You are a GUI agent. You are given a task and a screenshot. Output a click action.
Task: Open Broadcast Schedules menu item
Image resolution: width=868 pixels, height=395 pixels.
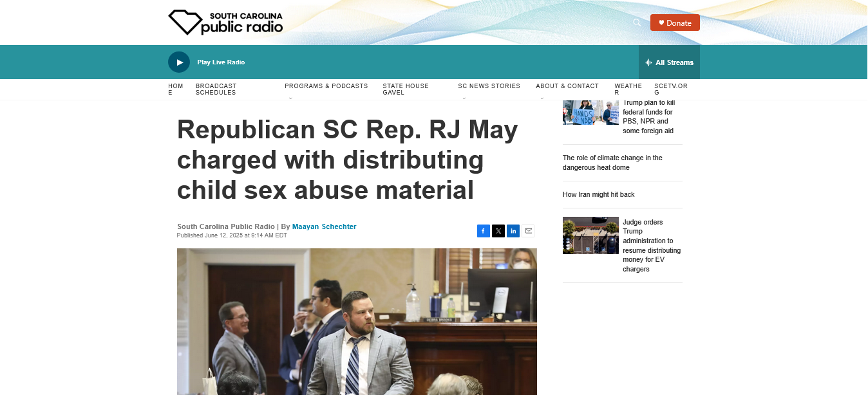(216, 89)
